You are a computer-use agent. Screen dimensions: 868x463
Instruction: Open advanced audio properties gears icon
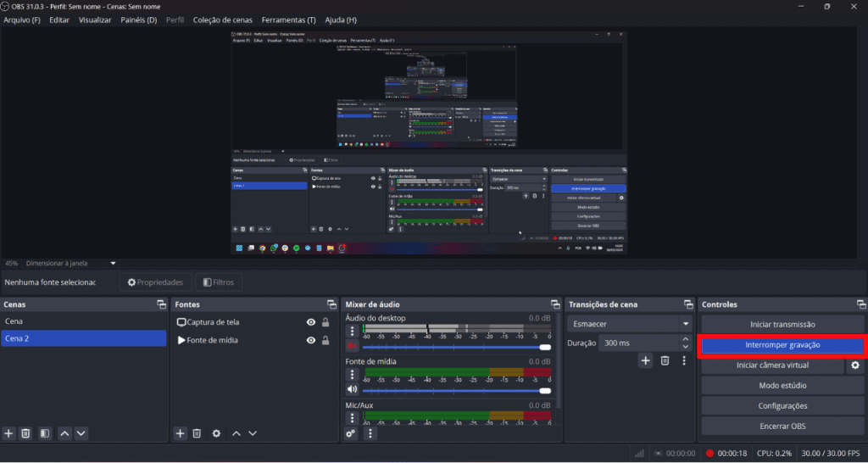click(x=352, y=433)
